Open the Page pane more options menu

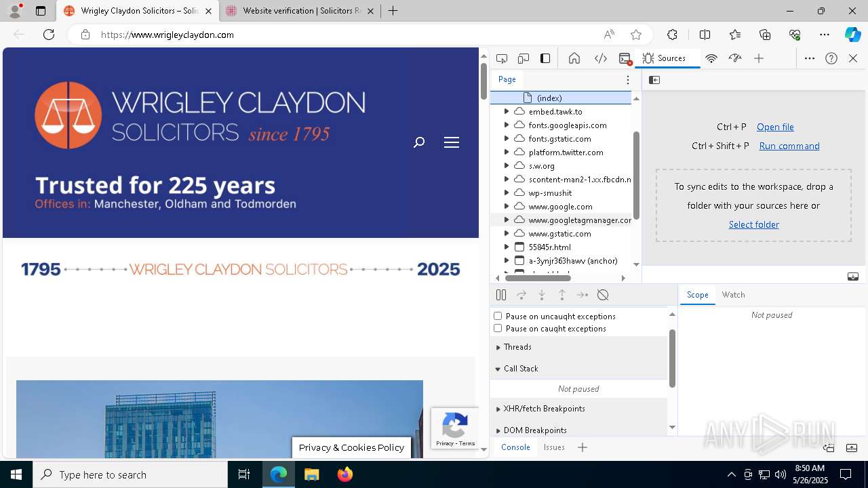pos(628,80)
